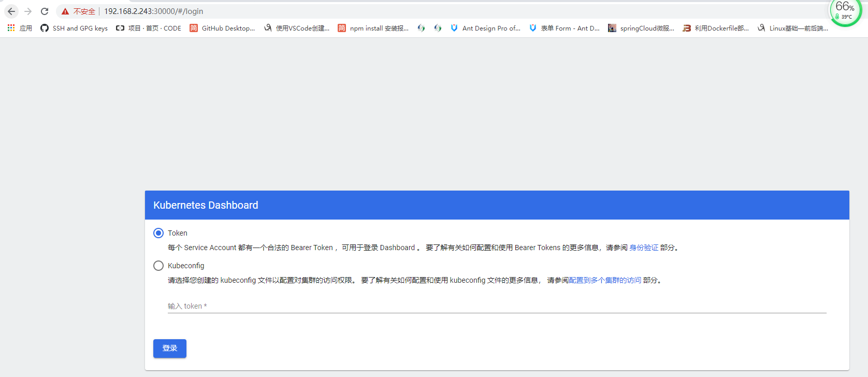Open the 表单 Form - Ant D bookmark
Image resolution: width=868 pixels, height=377 pixels.
[564, 28]
